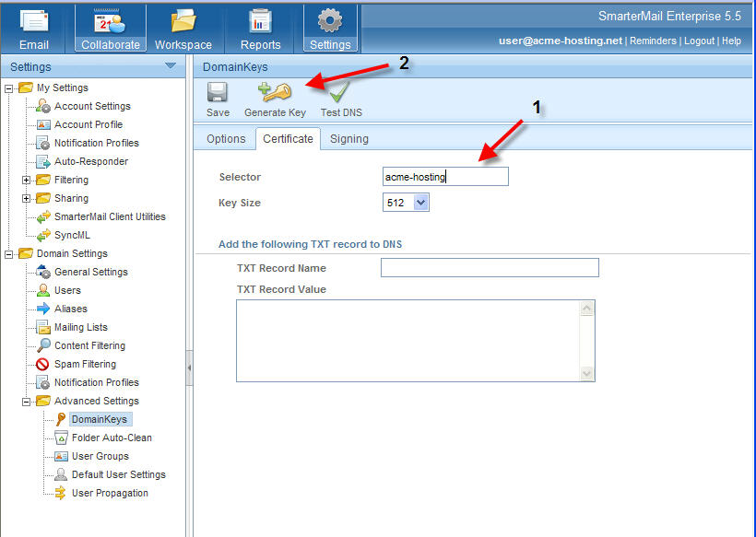Click into the Selector input field
Image resolution: width=756 pixels, height=537 pixels.
click(445, 176)
